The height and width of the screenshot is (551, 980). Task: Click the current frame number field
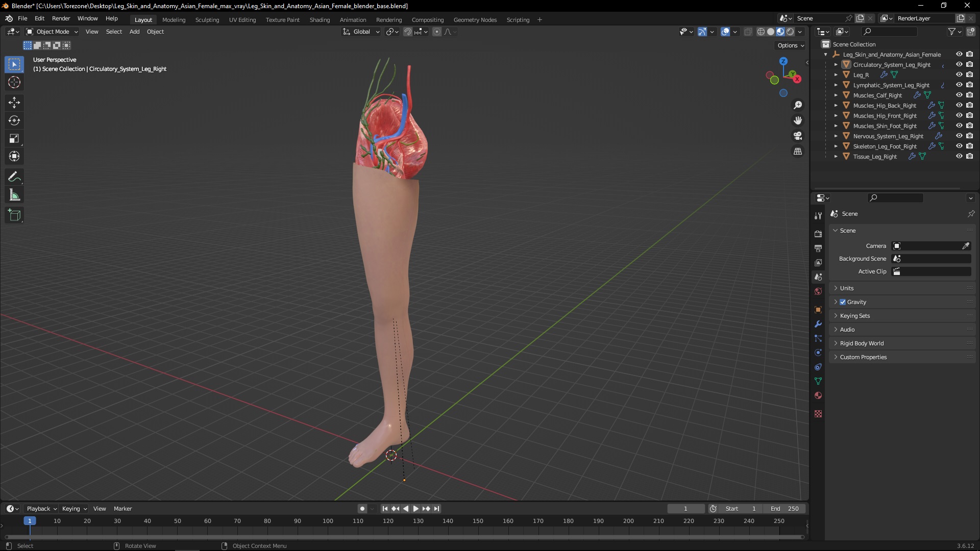685,509
